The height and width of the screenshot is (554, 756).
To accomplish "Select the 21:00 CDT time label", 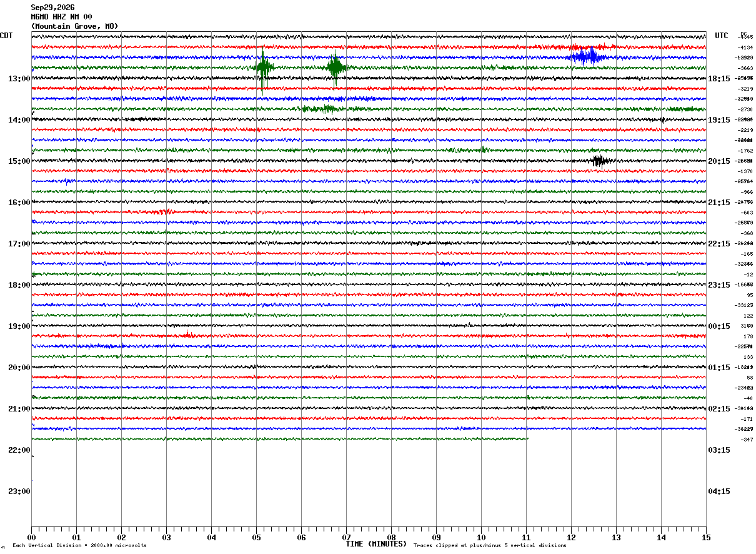I will [19, 409].
